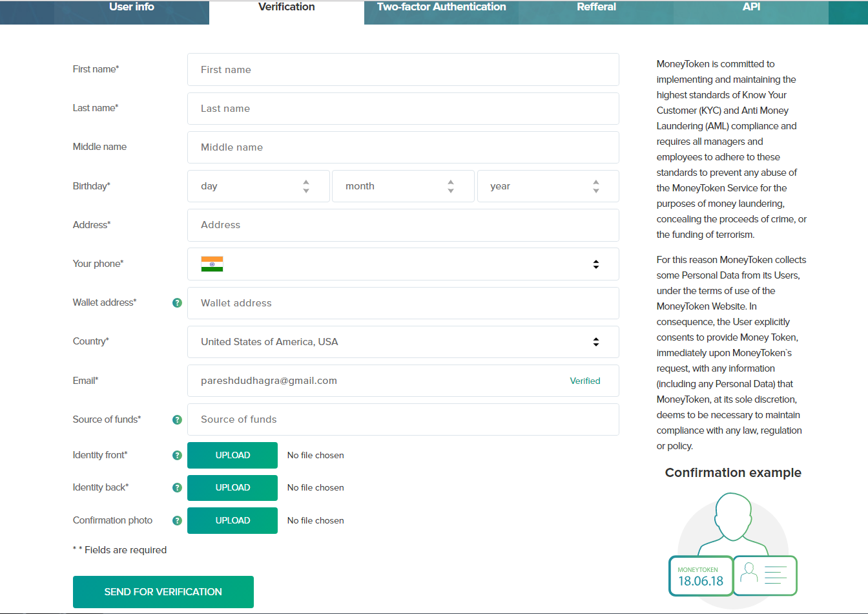
Task: Click the 'Birthday*' field label
Action: click(92, 186)
